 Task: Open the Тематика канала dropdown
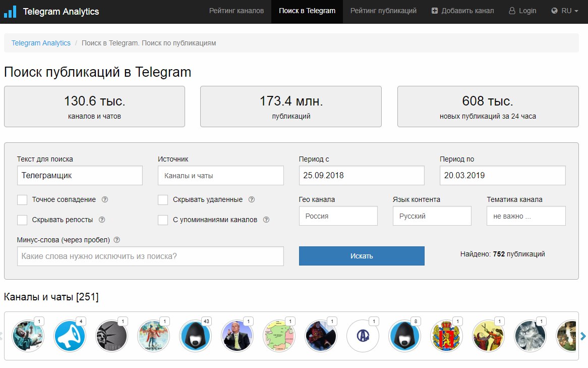[526, 216]
